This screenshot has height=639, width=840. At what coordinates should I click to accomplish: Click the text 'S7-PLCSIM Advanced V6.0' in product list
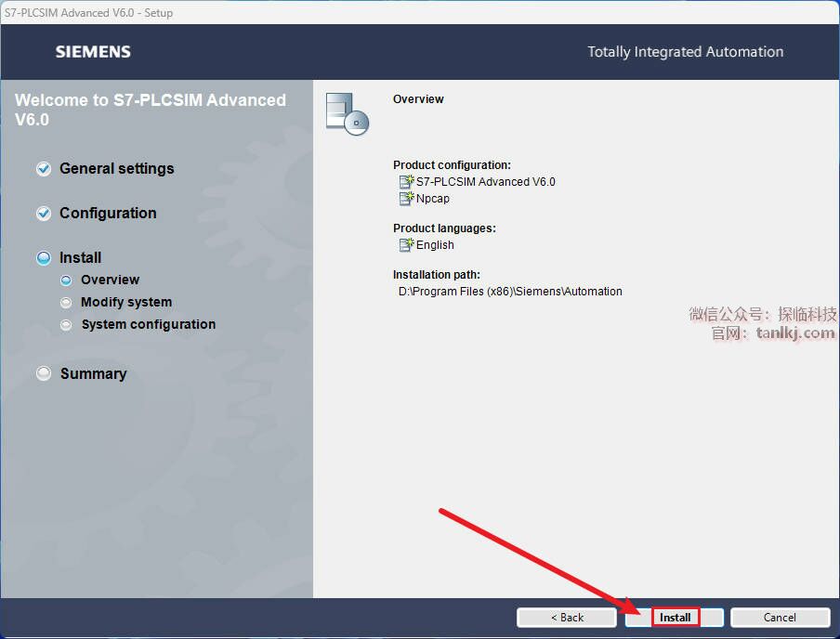pyautogui.click(x=485, y=182)
